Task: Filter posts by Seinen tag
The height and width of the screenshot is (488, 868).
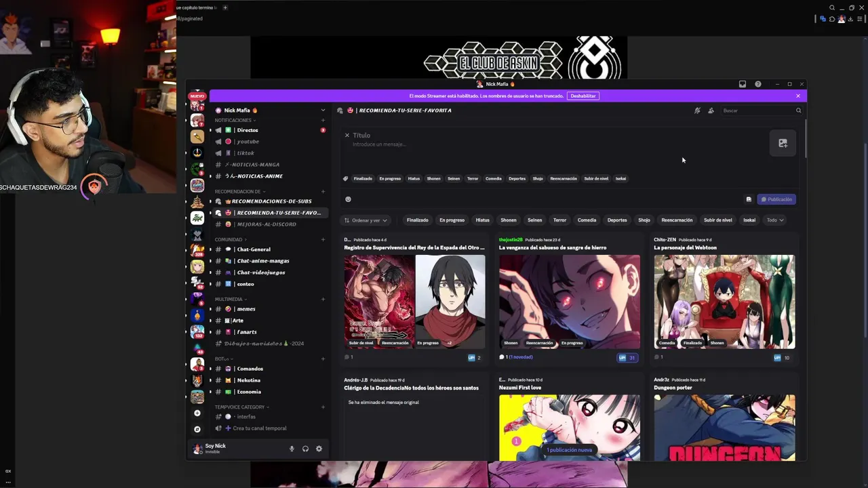Action: point(535,220)
